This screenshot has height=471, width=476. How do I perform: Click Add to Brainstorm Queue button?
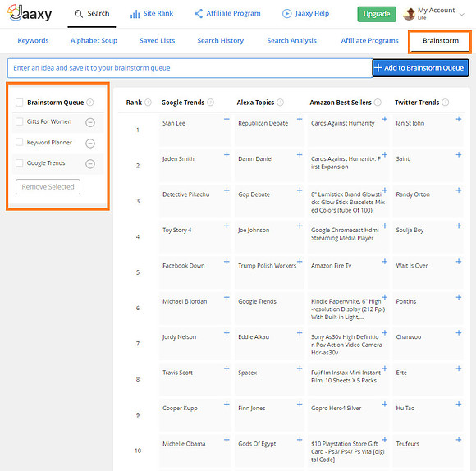pos(420,67)
